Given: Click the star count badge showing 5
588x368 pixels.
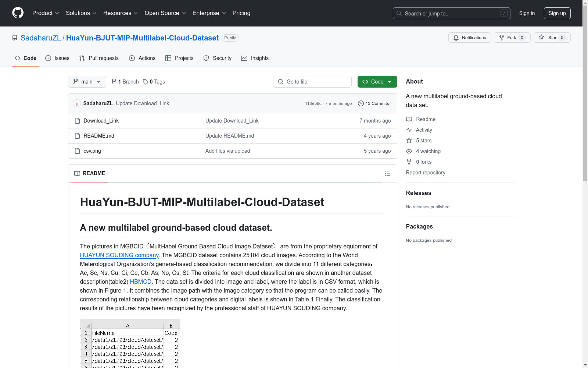Looking at the screenshot, I should click(562, 38).
